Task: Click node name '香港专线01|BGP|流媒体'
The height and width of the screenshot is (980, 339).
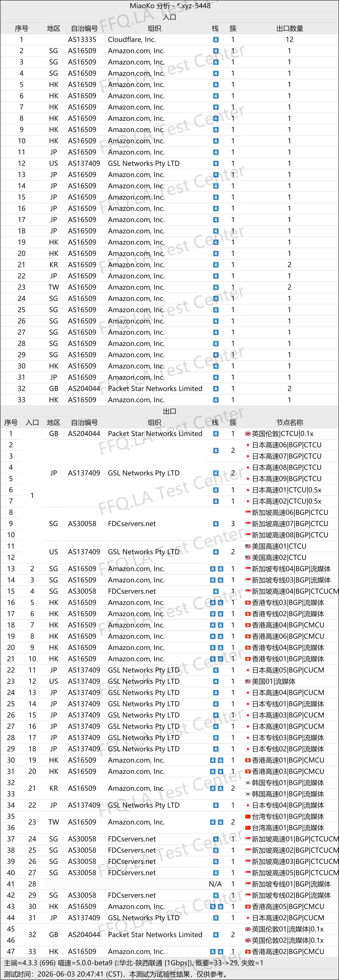Action: click(288, 659)
